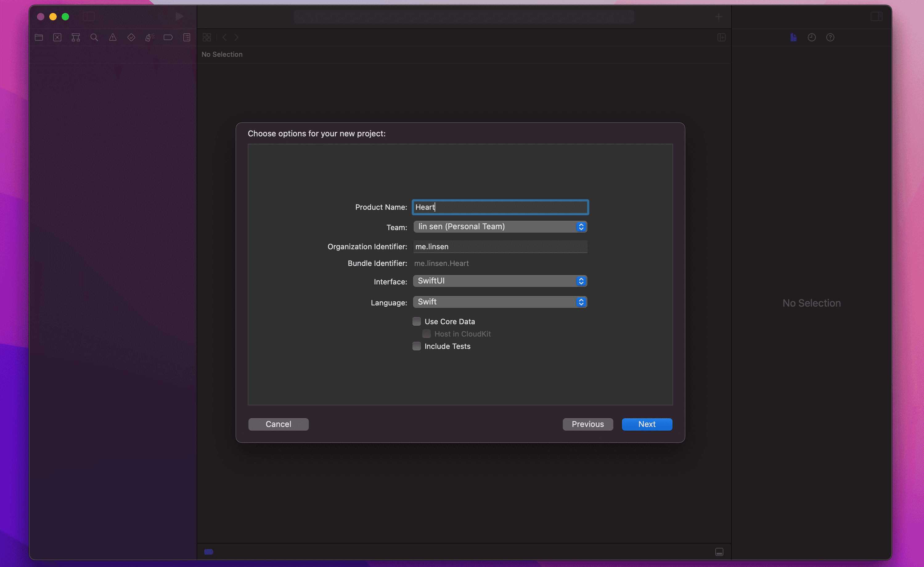Show the Quick Help inspector
The image size is (924, 567).
[830, 37]
